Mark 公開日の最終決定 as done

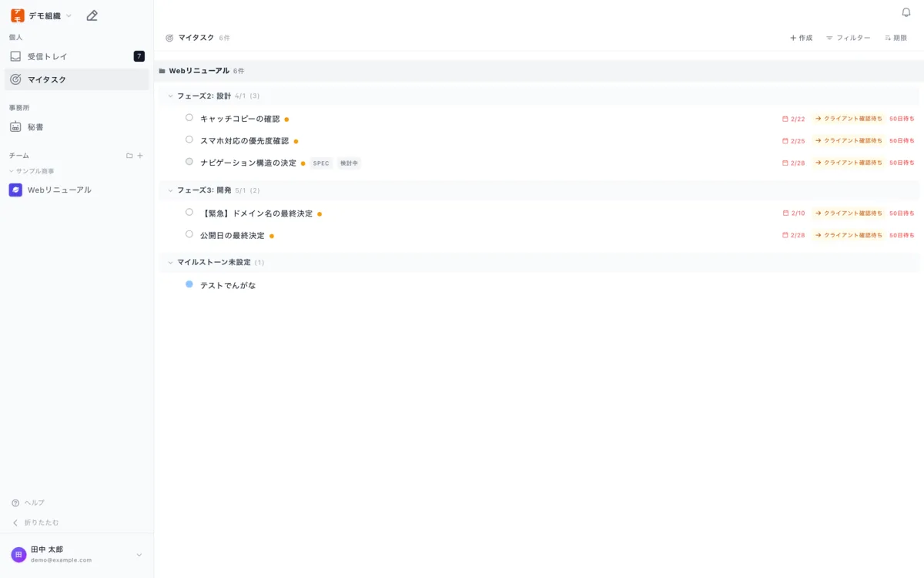click(189, 234)
